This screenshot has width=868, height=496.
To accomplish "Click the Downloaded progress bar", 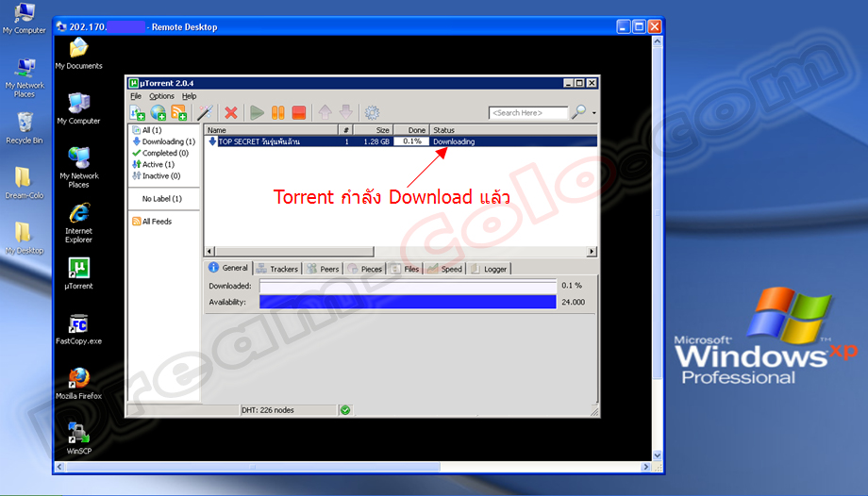I will [x=408, y=287].
